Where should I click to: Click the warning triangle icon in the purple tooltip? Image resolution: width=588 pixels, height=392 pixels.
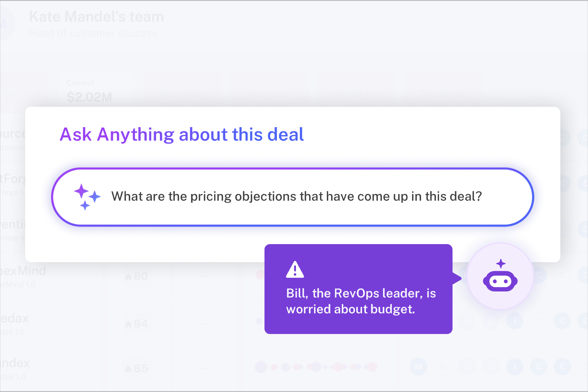point(295,269)
